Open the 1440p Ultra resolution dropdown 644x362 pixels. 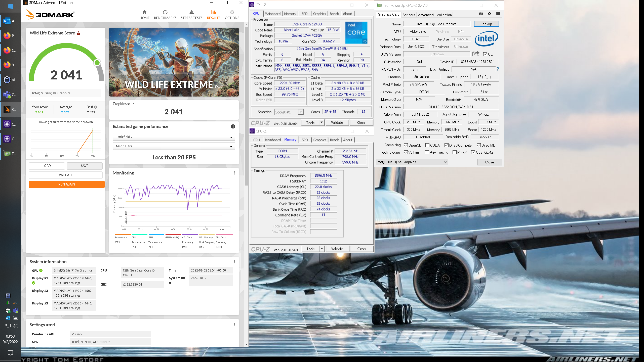174,146
